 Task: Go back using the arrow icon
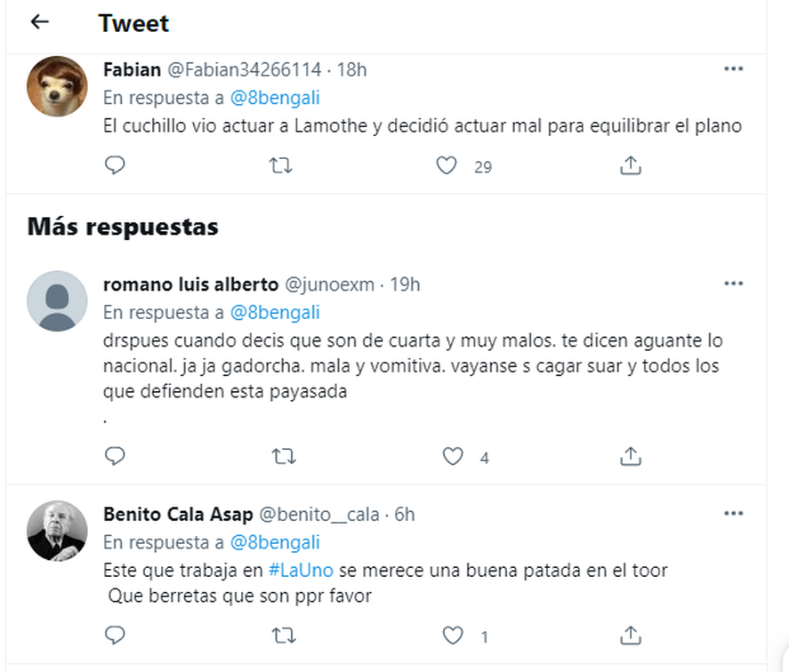39,22
